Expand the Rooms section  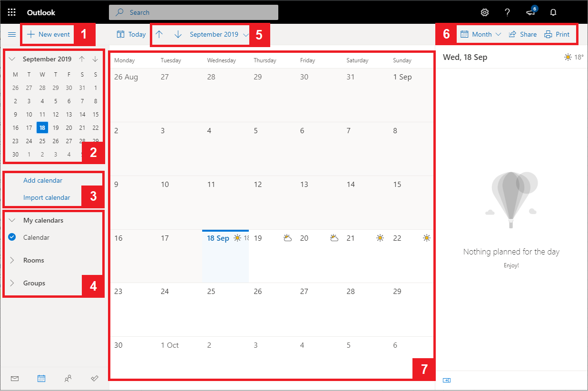click(12, 260)
